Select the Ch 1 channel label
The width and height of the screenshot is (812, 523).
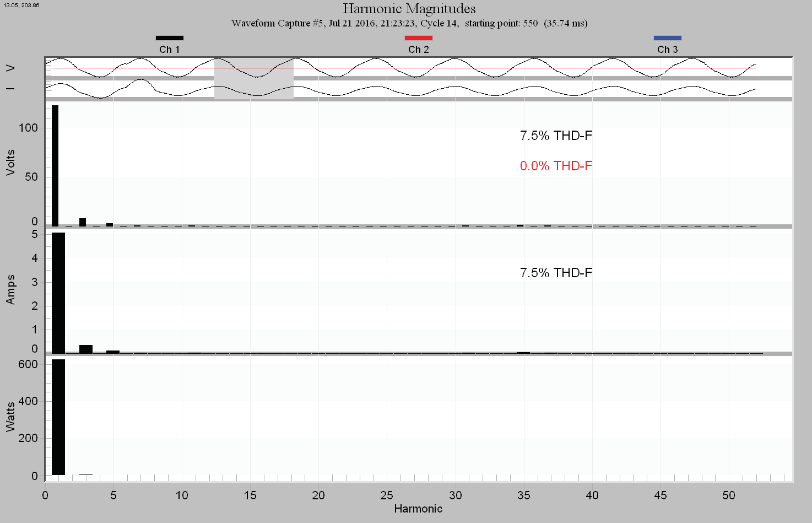[x=169, y=50]
